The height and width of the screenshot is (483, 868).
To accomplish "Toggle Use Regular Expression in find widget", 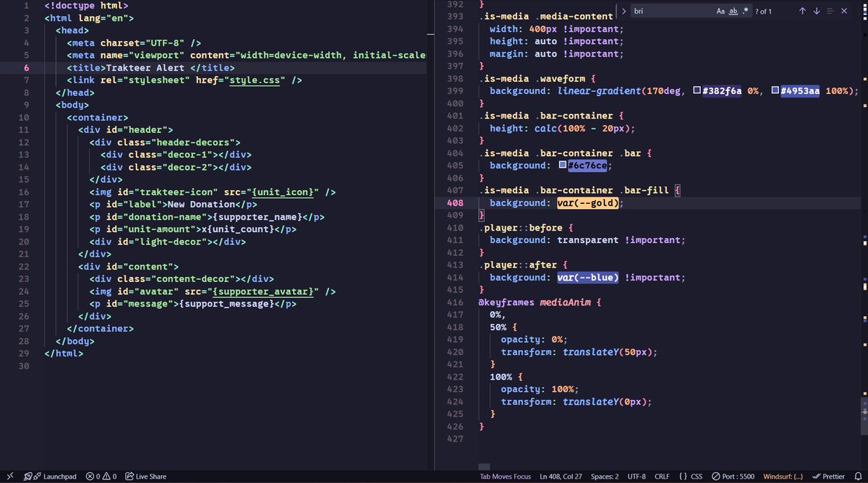I will (x=745, y=12).
